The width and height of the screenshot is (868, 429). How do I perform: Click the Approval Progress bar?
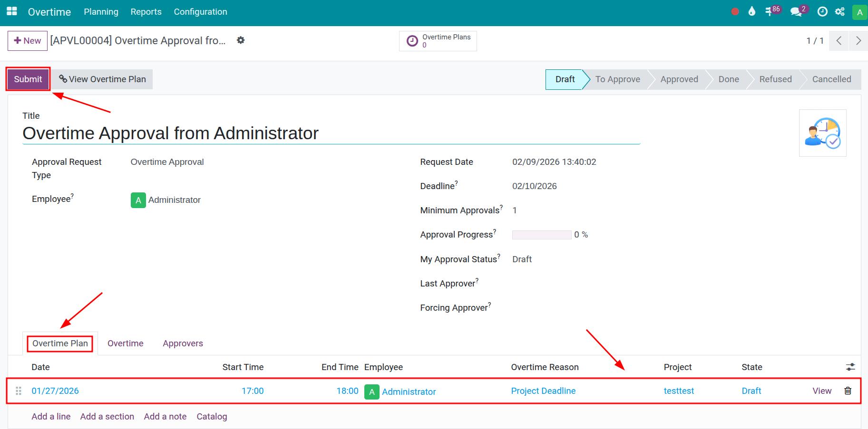pos(541,235)
